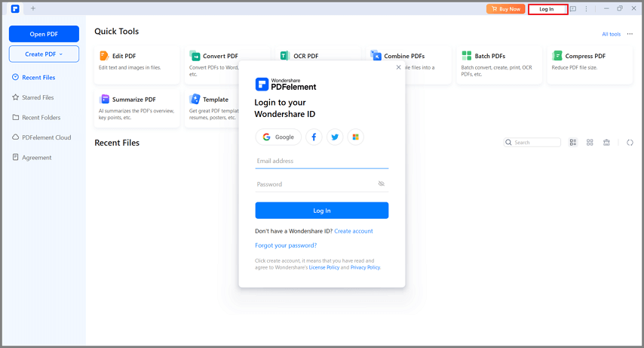
Task: Click the refresh icon beside trash
Action: (630, 143)
